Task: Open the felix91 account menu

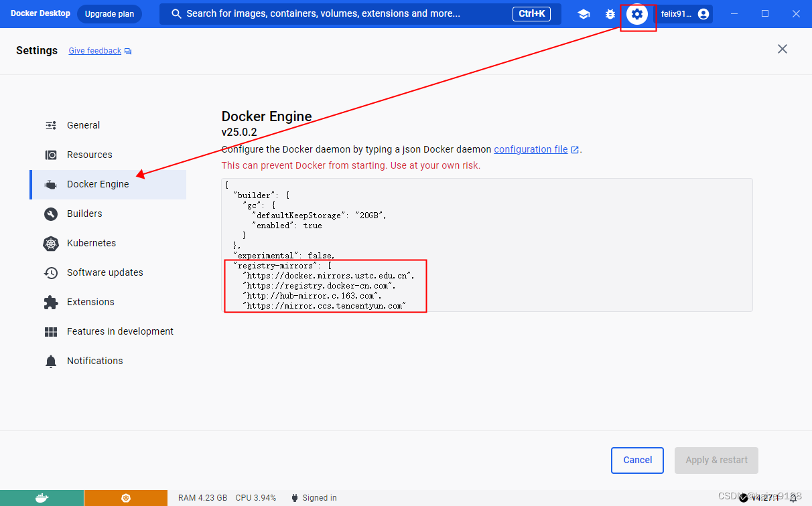Action: [x=685, y=14]
